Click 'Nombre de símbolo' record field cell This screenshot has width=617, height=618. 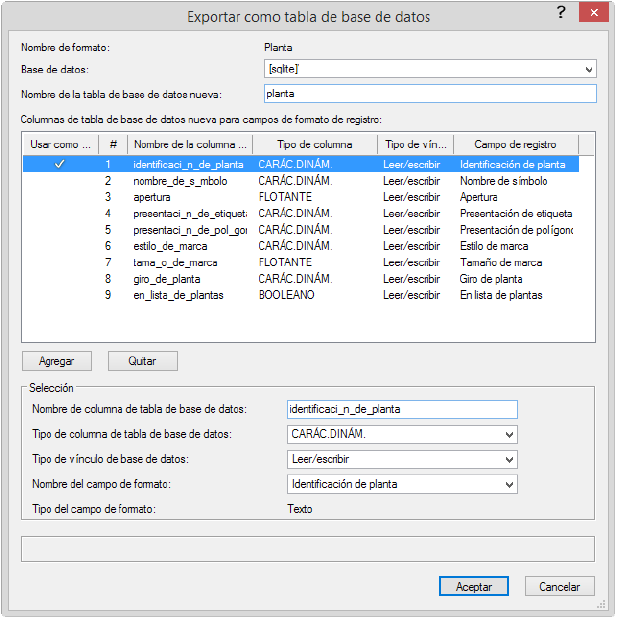tap(503, 181)
